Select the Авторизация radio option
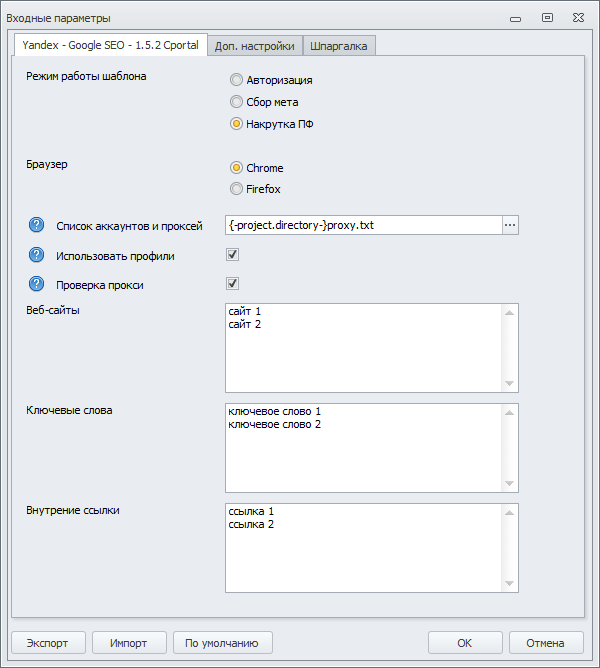The width and height of the screenshot is (600, 668). 236,80
